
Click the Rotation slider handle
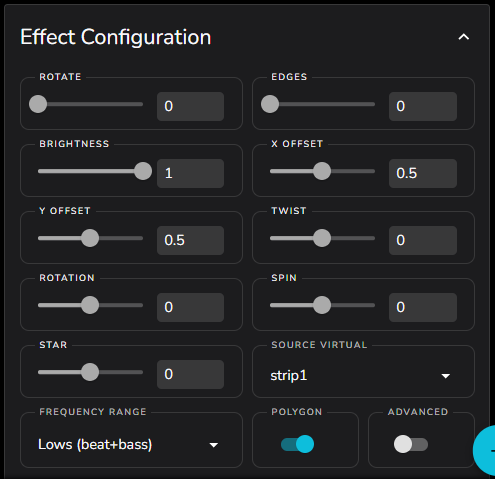coord(90,305)
